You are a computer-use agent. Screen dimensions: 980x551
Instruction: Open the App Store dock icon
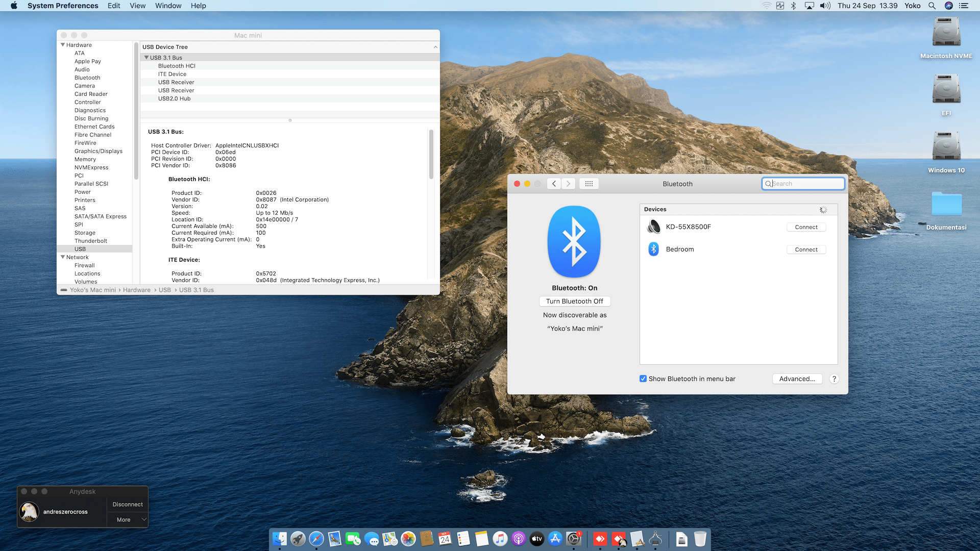pyautogui.click(x=555, y=539)
